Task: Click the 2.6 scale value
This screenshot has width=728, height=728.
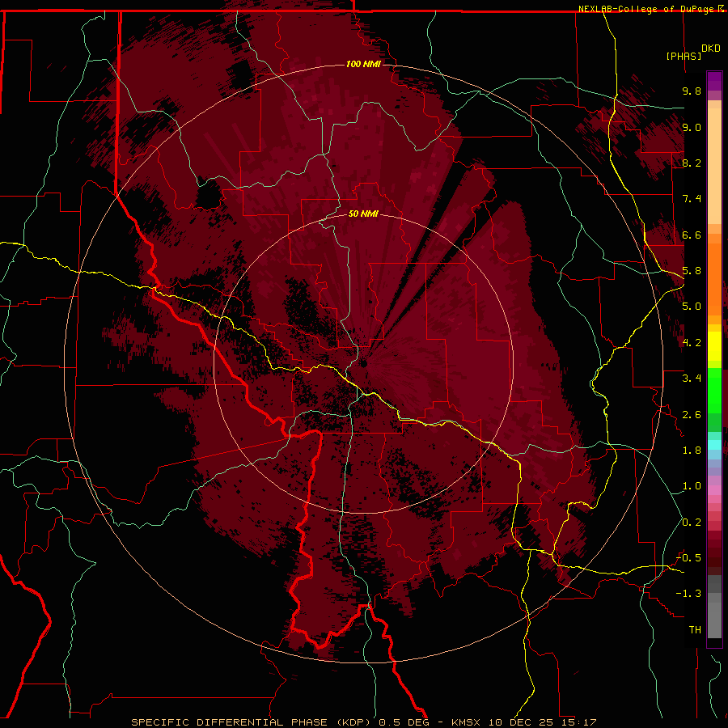Action: pos(692,415)
